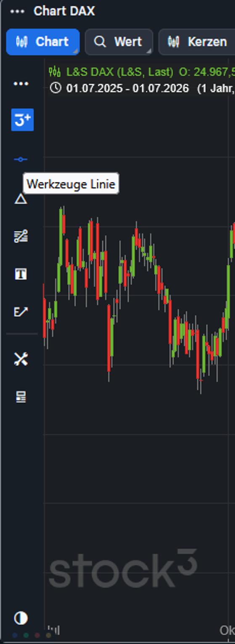
Task: Open the three-dot menu atop the sidebar
Action: [21, 84]
